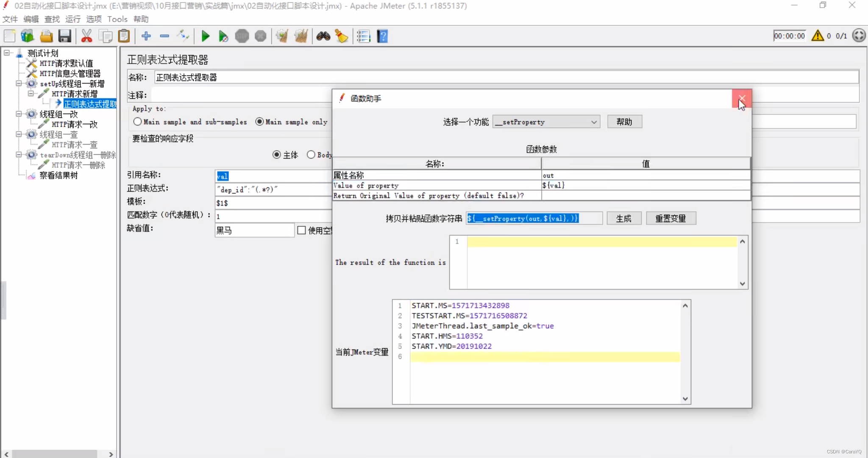Collapse 线程组—查 tree node
868x458 pixels.
coord(19,134)
